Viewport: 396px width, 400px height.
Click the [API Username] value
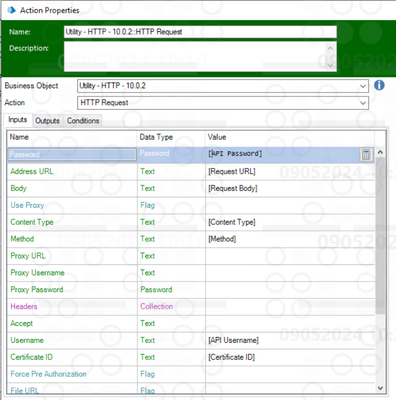[233, 340]
